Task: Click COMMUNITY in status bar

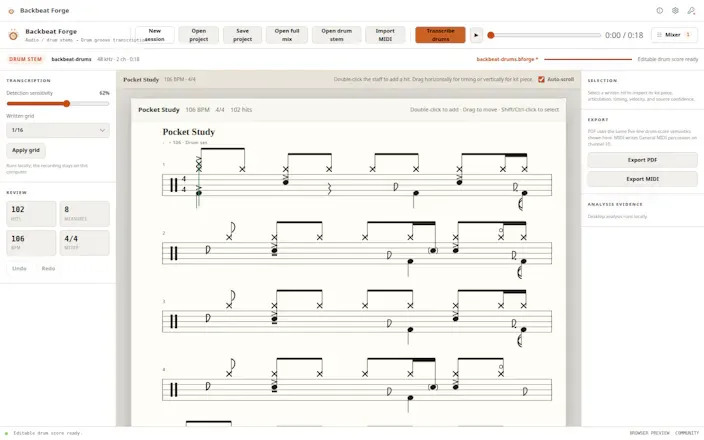Action: [687, 433]
